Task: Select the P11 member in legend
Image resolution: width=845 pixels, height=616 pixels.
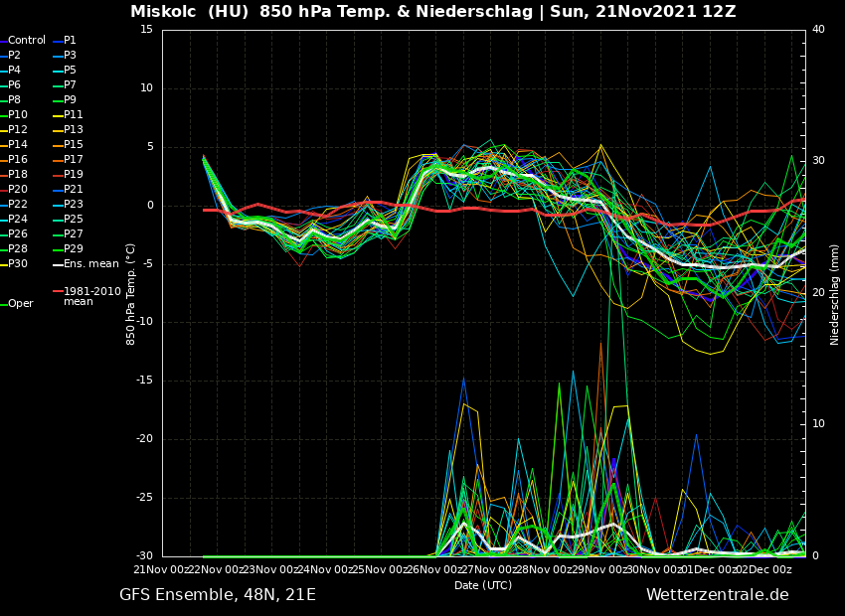Action: pos(73,115)
